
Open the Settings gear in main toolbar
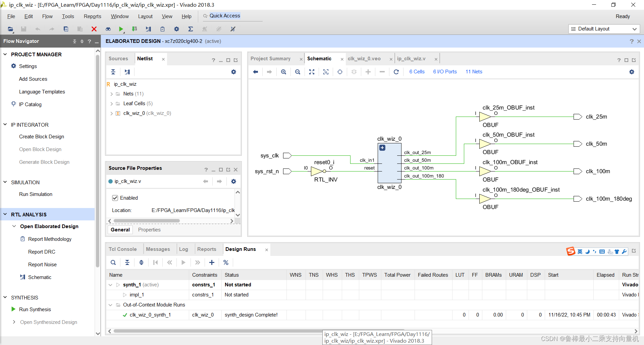click(176, 29)
